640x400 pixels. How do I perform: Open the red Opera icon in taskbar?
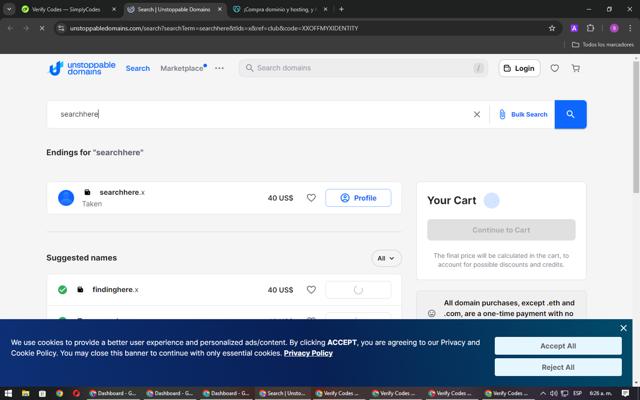pyautogui.click(x=76, y=393)
